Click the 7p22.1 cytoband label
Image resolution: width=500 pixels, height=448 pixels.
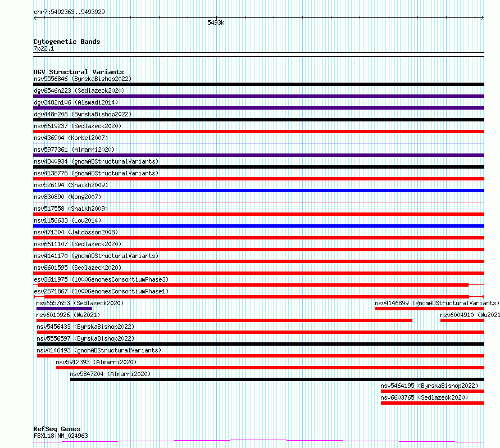[44, 48]
